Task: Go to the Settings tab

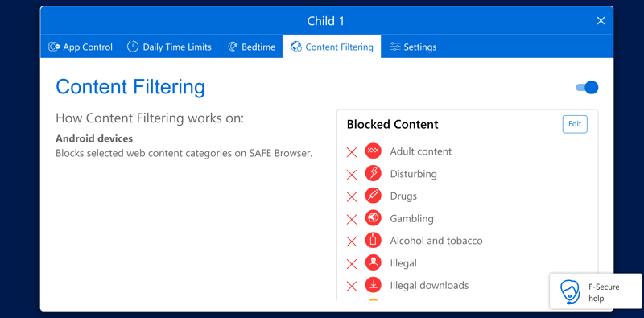Action: (x=413, y=47)
